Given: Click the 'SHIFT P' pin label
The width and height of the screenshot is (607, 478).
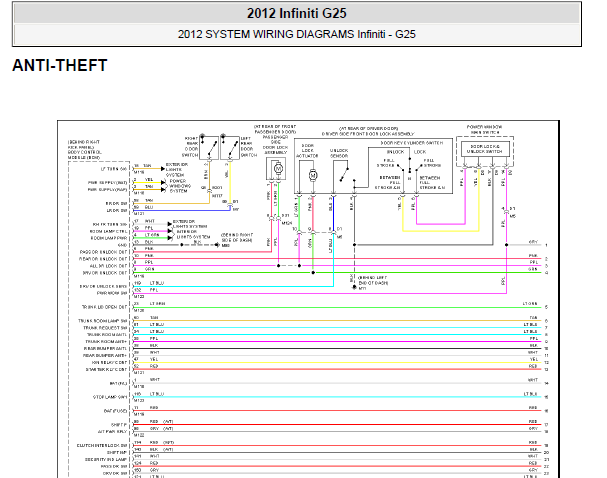Looking at the screenshot, I should [119, 425].
